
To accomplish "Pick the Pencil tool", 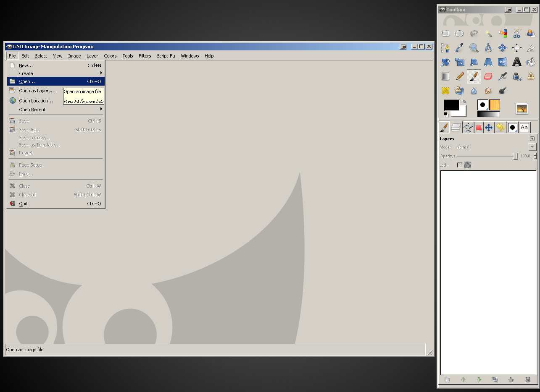I will [460, 76].
